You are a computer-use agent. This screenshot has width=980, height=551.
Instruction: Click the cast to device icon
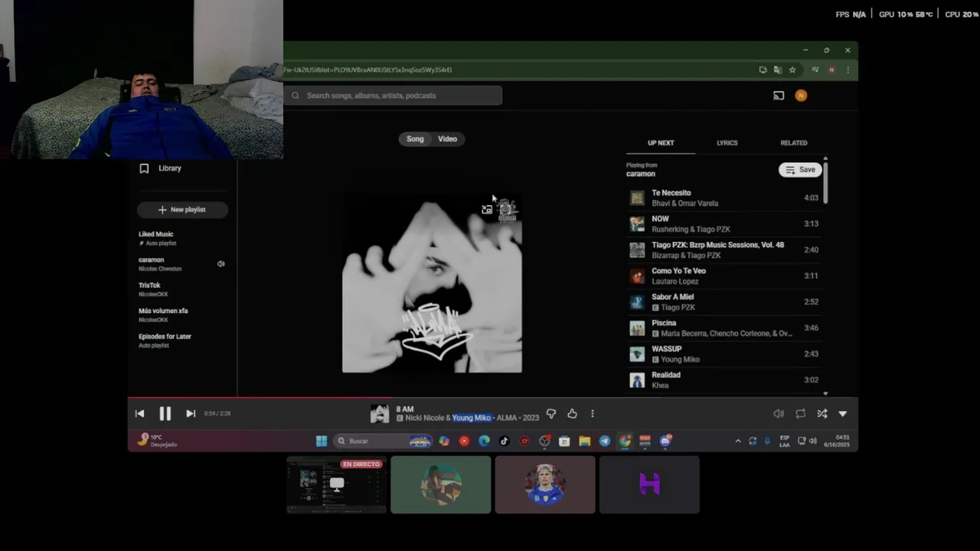[x=779, y=96]
